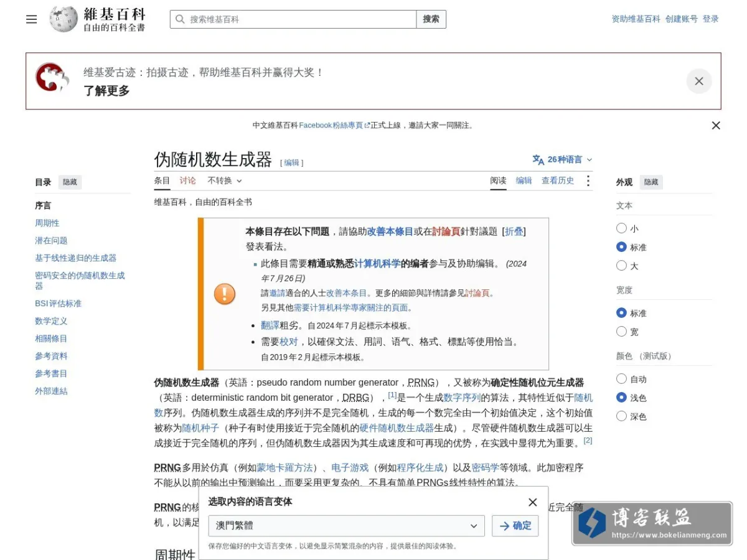Open the 校对 link in notice
Image resolution: width=747 pixels, height=560 pixels.
point(289,342)
